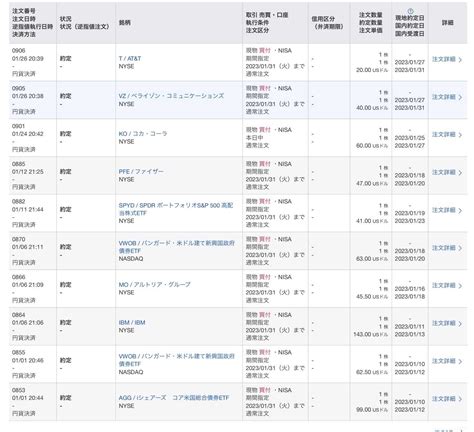Click the 詳細 column header

click(x=447, y=23)
